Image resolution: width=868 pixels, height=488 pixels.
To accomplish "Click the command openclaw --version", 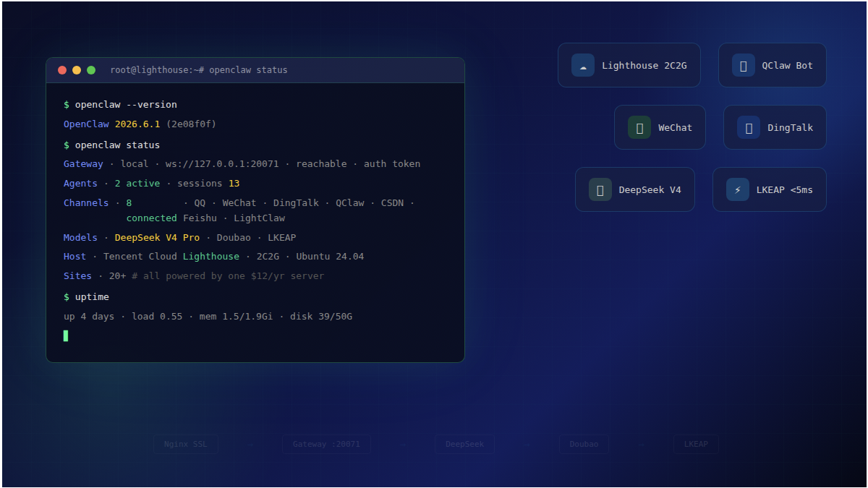I will click(126, 105).
